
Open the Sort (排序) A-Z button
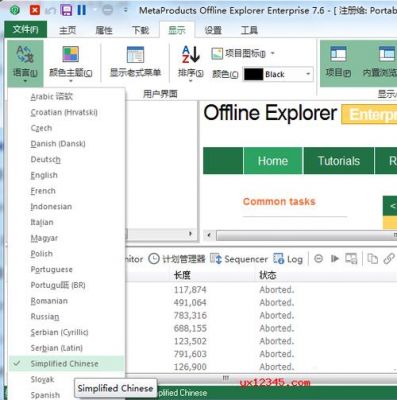(x=191, y=63)
